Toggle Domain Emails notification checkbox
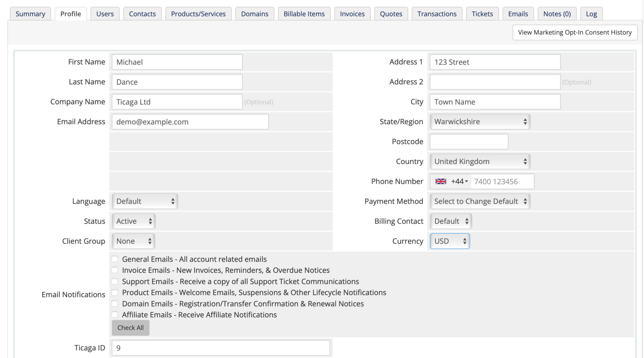This screenshot has width=644, height=358. pos(115,304)
